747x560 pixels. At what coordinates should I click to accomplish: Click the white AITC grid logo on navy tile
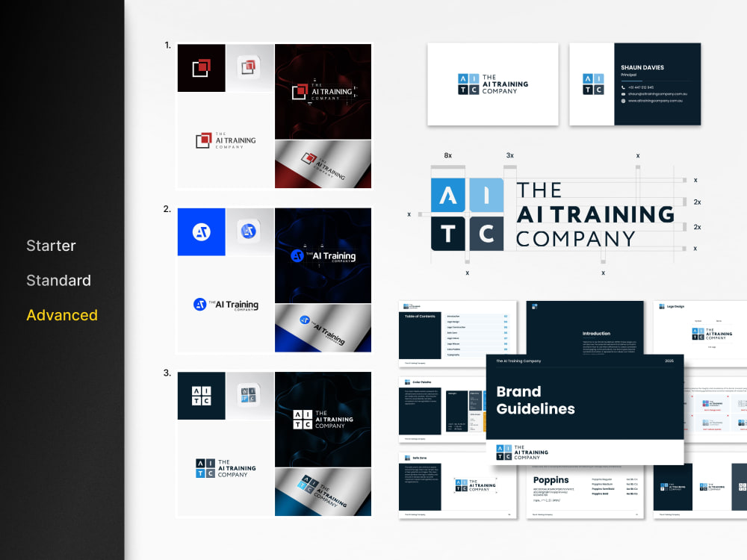[202, 396]
